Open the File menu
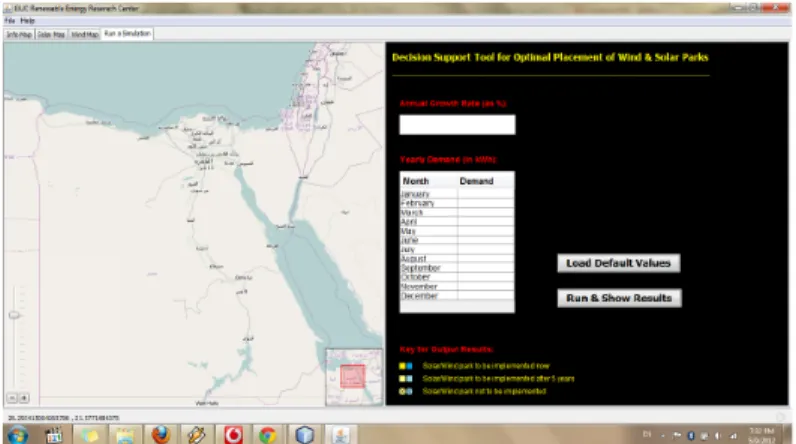 coord(9,21)
